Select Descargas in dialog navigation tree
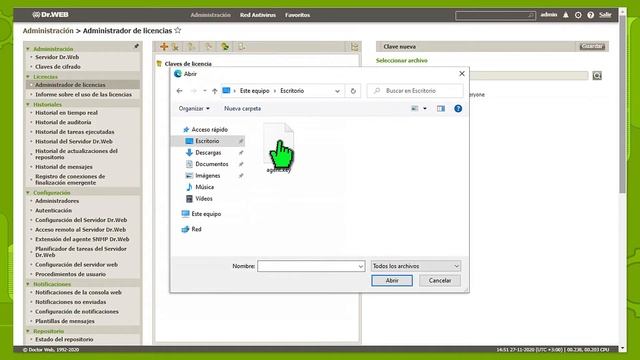640x360 pixels. [x=208, y=153]
